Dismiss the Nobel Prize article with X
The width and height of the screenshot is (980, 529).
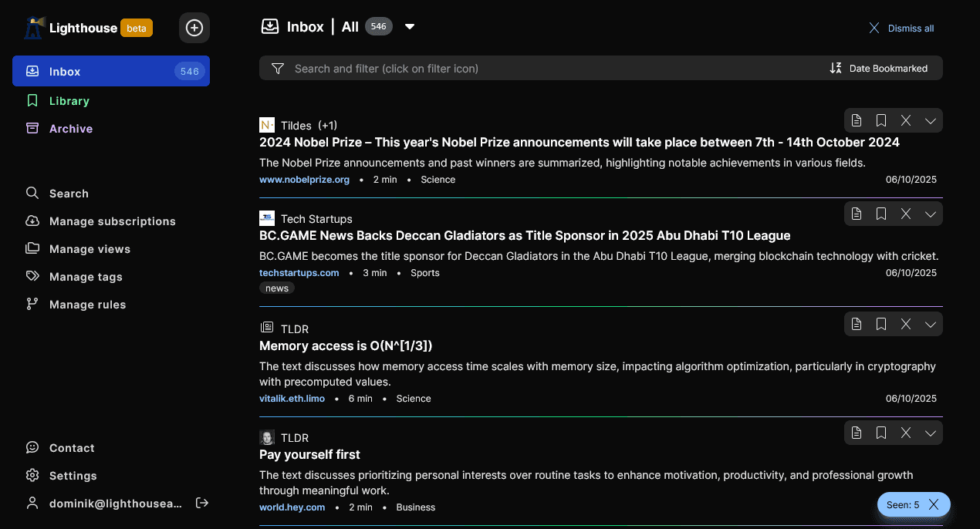pyautogui.click(x=906, y=120)
